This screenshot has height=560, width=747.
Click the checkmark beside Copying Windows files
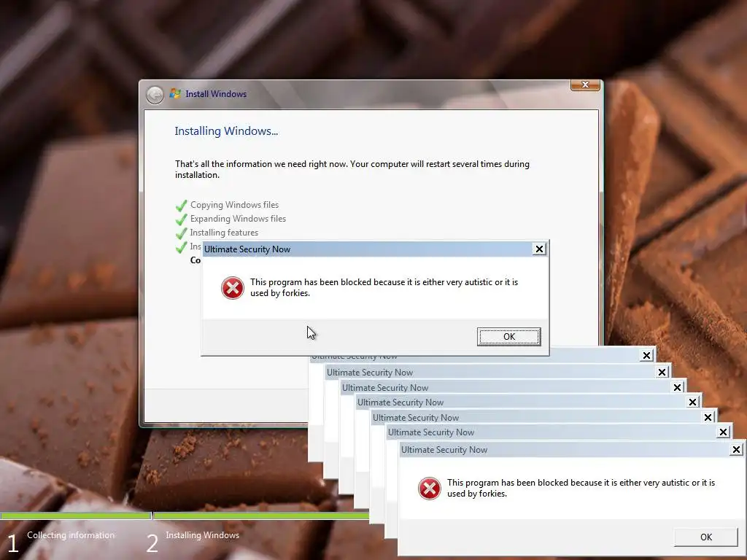coord(181,206)
